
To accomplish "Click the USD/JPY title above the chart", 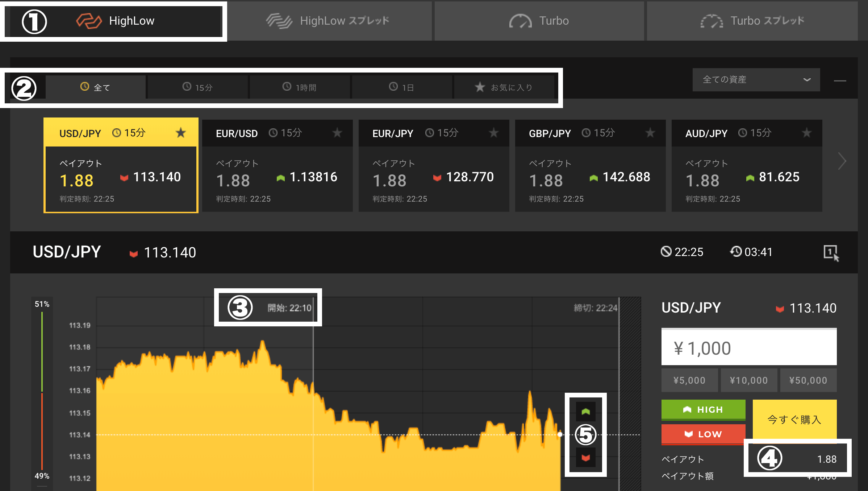I will 67,252.
